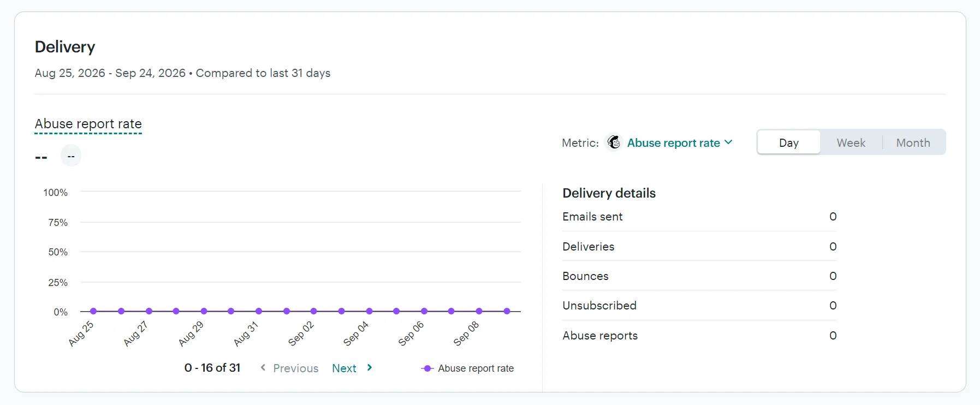Click the underlined Abuse report rate heading
The height and width of the screenshot is (405, 980).
(x=88, y=124)
